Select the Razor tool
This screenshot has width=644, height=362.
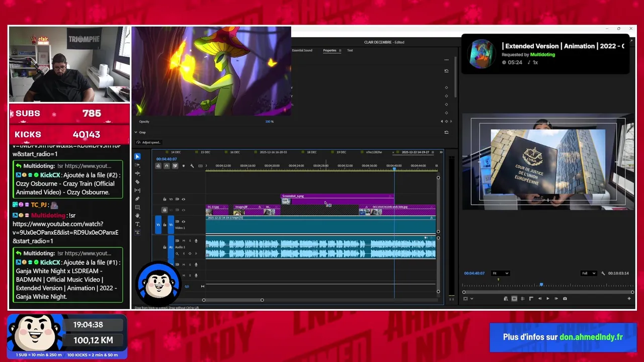click(x=137, y=182)
